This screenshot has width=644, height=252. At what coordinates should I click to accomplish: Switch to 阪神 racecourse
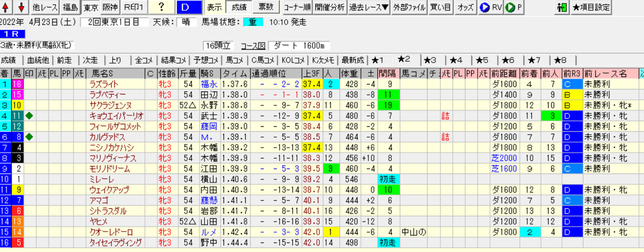coord(110,7)
